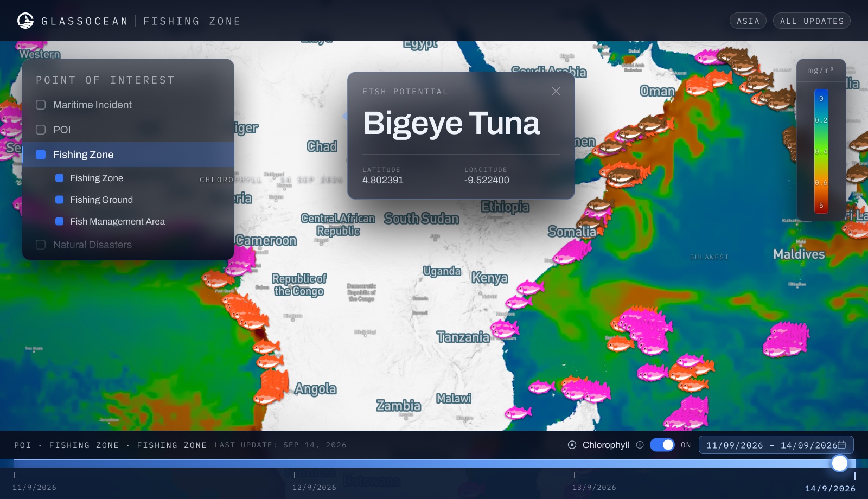Check the Natural Disasters checkbox
Screen dimensions: 868x499
(41, 245)
